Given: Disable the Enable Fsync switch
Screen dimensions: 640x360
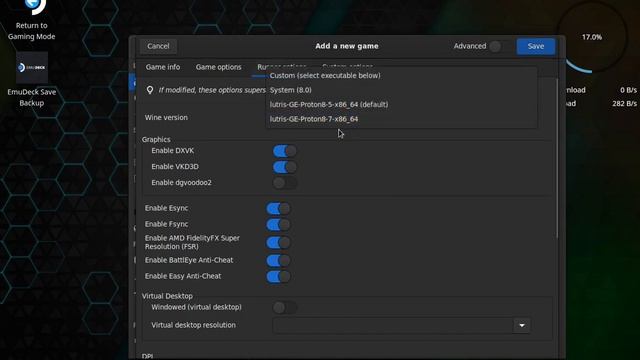Looking at the screenshot, I should tap(278, 224).
